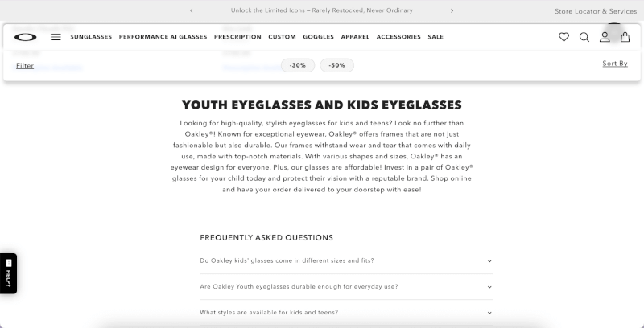Toggle the -30% discount filter

click(x=298, y=65)
